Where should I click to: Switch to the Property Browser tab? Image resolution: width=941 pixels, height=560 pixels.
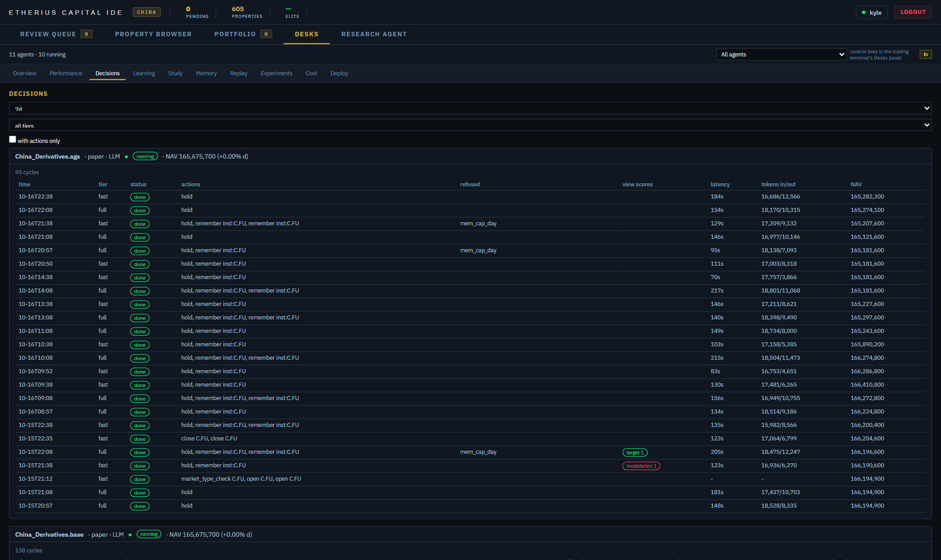click(x=153, y=34)
